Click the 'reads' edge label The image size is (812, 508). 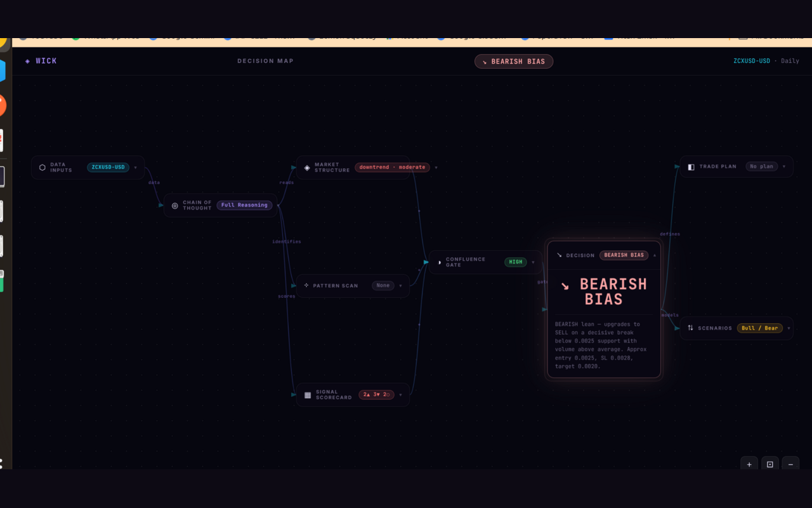287,183
